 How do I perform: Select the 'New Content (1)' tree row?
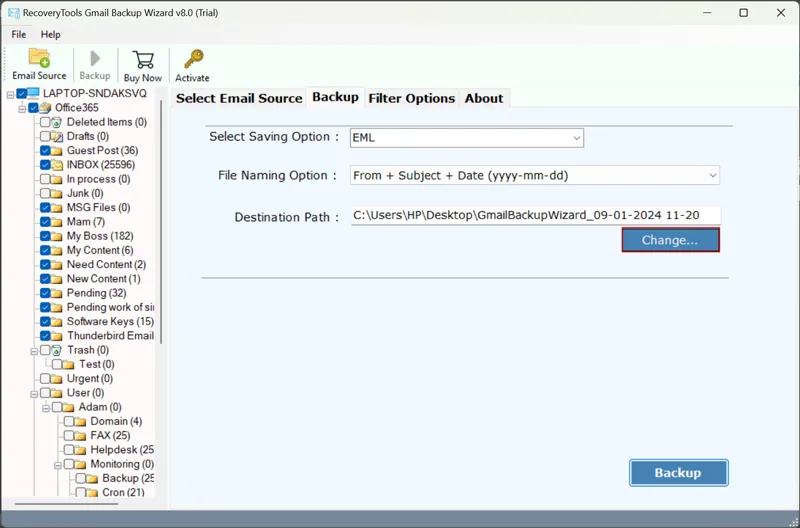coord(104,279)
